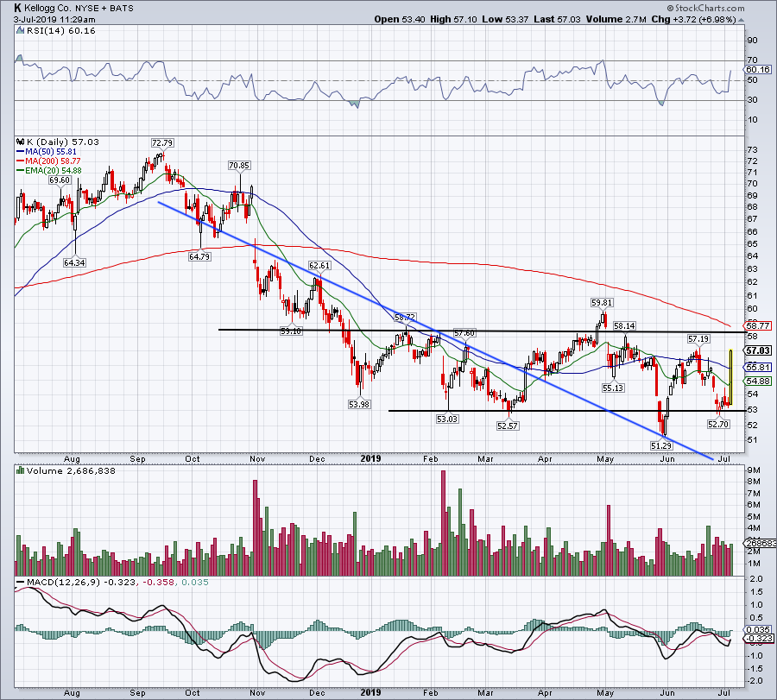Click the 64.79 low price label
The width and height of the screenshot is (777, 700).
pos(199,256)
